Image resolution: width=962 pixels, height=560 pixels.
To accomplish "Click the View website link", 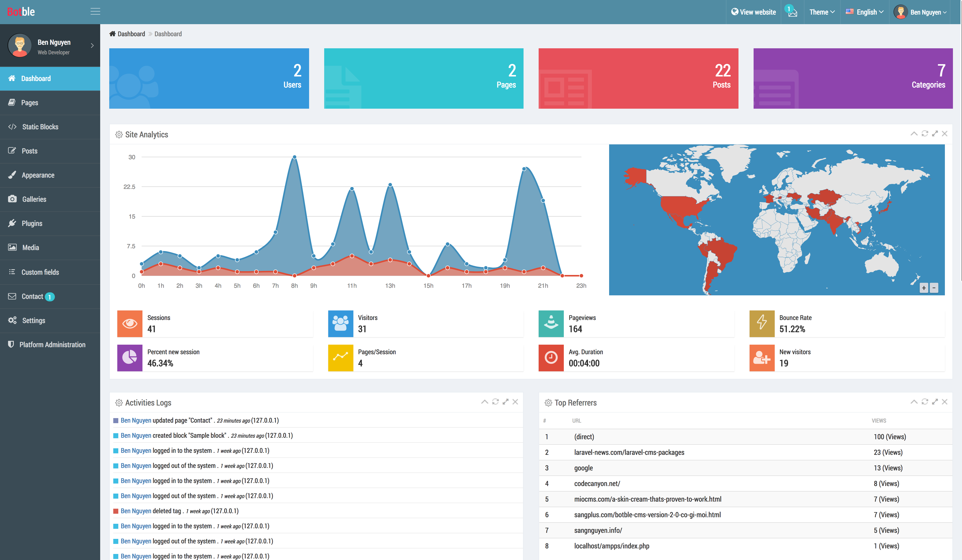I will [753, 12].
